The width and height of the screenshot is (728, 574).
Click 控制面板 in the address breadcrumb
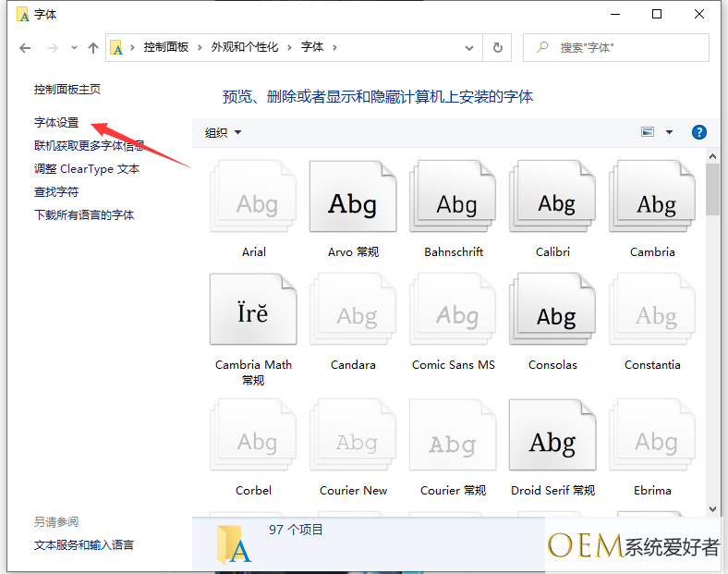click(x=165, y=47)
